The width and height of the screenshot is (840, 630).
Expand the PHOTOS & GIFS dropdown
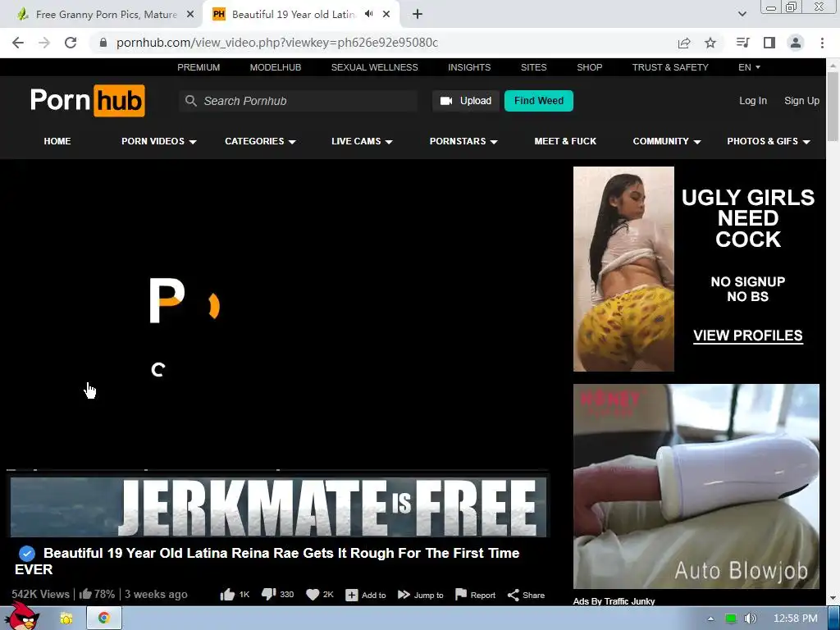(x=768, y=141)
